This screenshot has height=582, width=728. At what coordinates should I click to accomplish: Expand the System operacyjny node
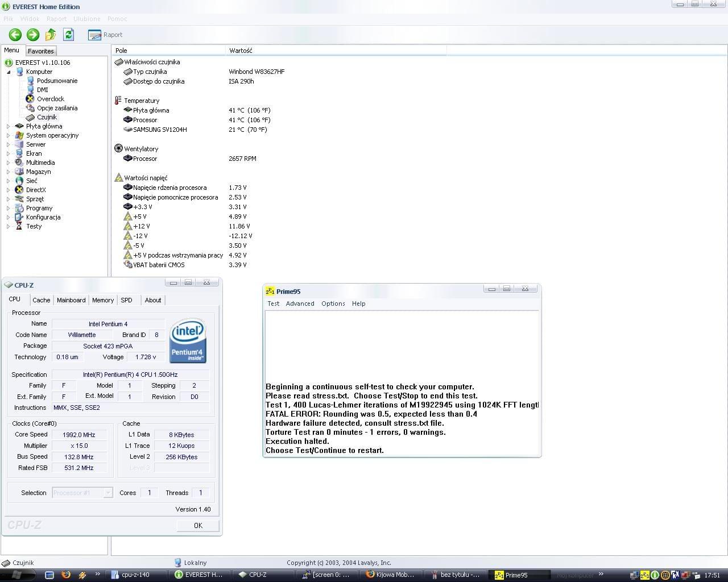click(9, 135)
